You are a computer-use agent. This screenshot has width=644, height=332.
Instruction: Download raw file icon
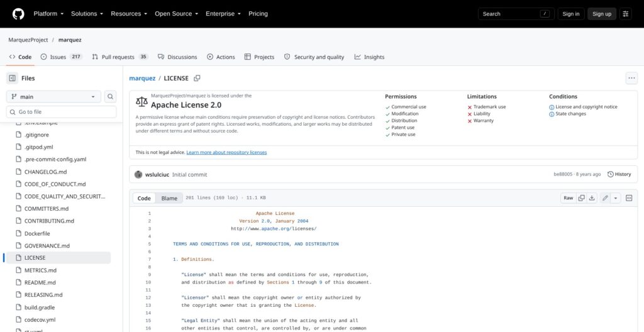(x=592, y=198)
